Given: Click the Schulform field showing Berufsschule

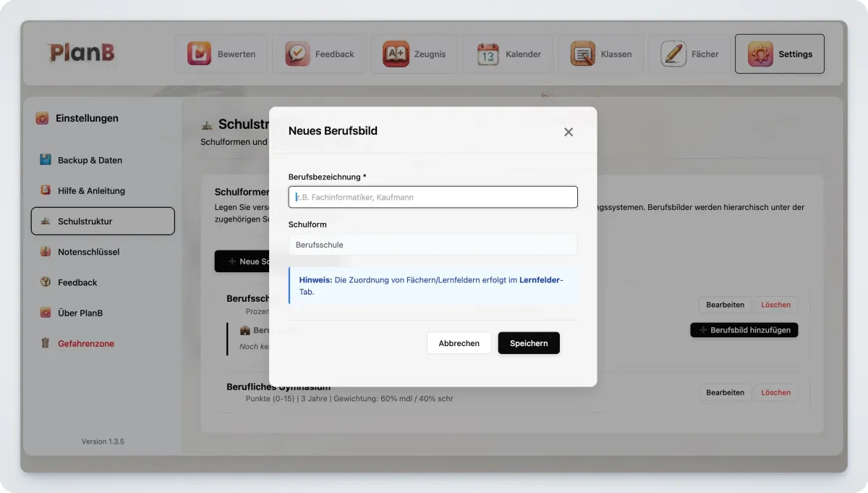Looking at the screenshot, I should tap(433, 245).
